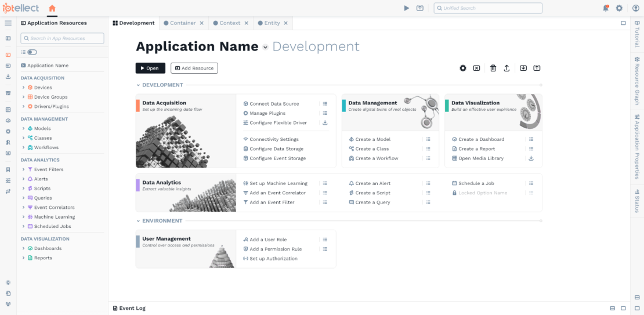The width and height of the screenshot is (644, 315).
Task: Open the notifications bell
Action: [x=606, y=8]
